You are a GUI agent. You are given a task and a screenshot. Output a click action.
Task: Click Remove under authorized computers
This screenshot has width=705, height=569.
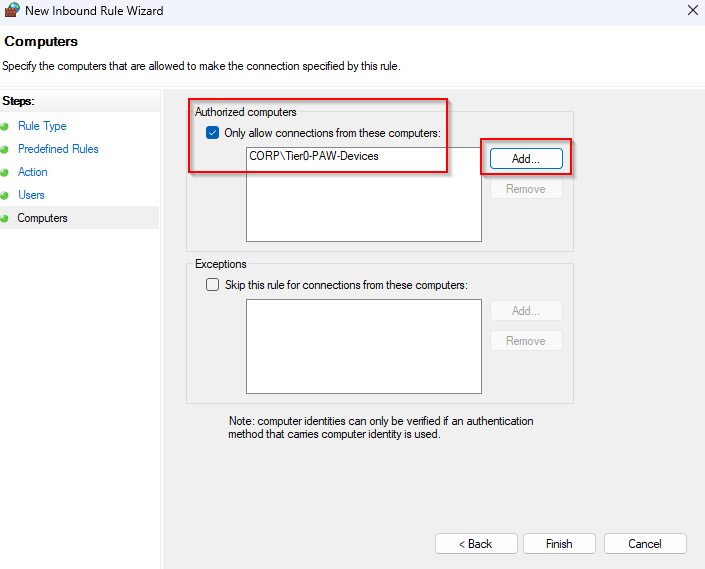525,189
